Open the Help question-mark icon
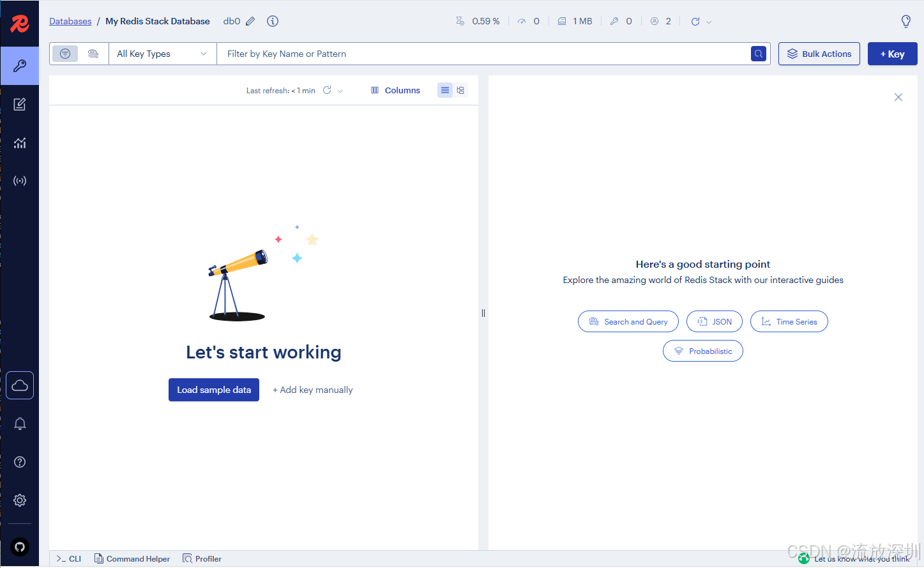 (x=20, y=462)
